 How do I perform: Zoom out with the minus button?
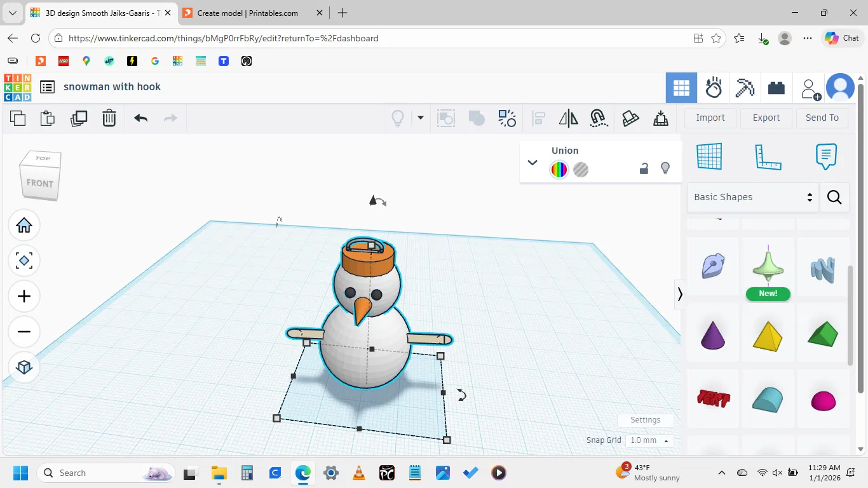pyautogui.click(x=24, y=332)
